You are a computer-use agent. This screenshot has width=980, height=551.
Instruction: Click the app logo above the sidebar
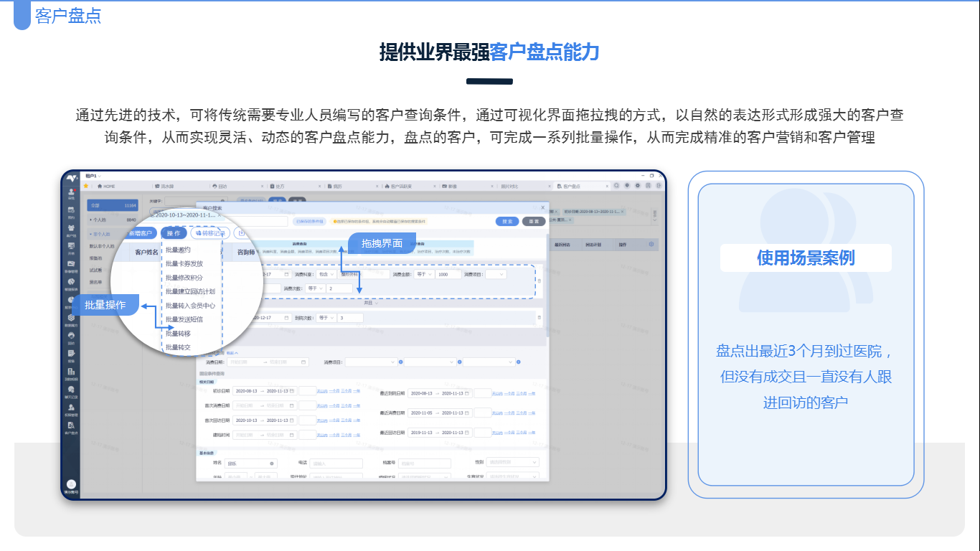(x=72, y=178)
